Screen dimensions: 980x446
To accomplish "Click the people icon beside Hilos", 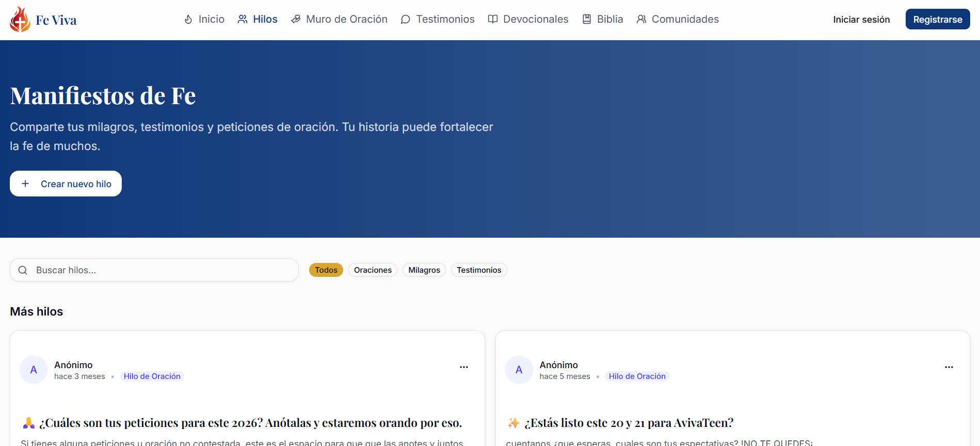I will pos(243,20).
